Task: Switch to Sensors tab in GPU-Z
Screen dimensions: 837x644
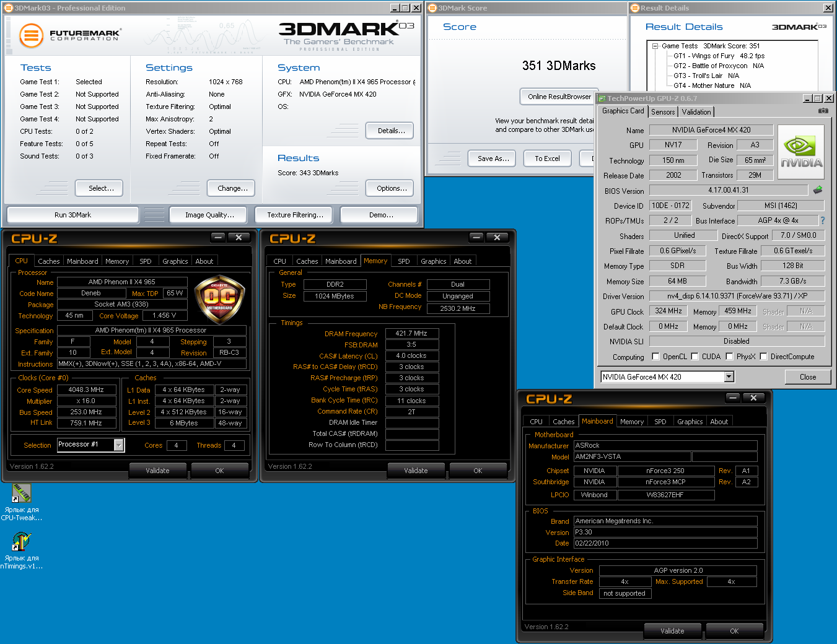Action: (663, 112)
